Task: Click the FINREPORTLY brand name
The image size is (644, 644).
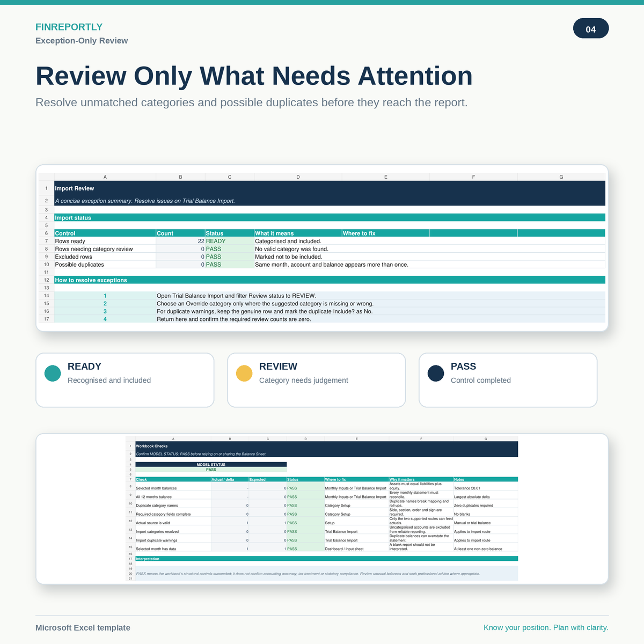Action: coord(69,27)
